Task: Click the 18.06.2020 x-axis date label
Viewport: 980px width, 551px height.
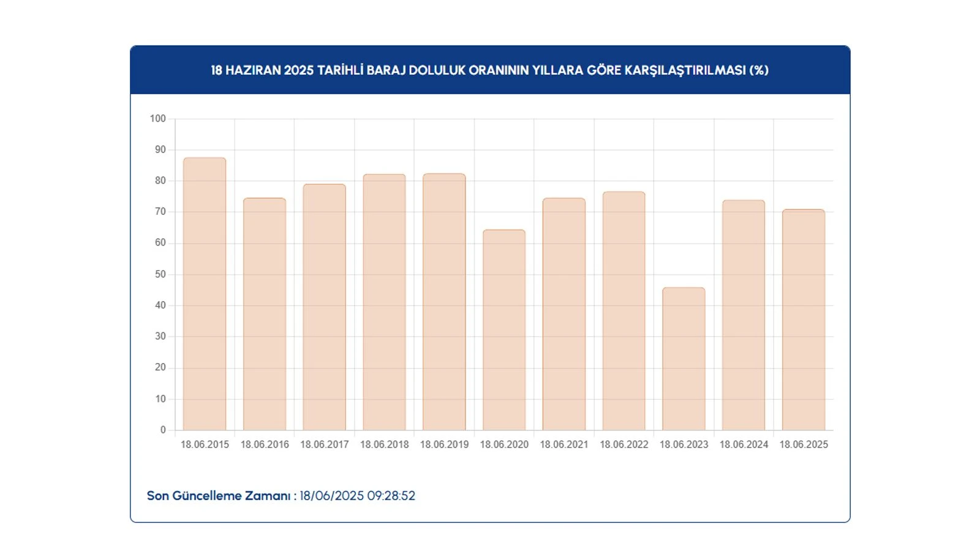Action: (x=504, y=444)
